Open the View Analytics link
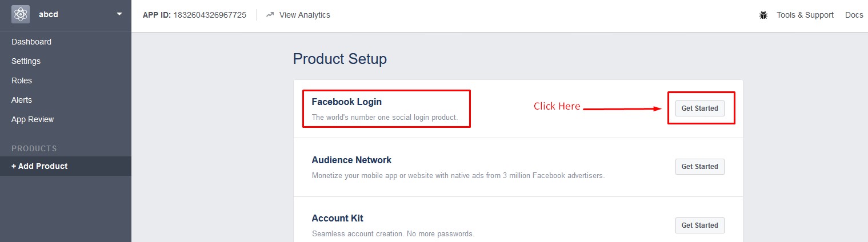 tap(305, 15)
